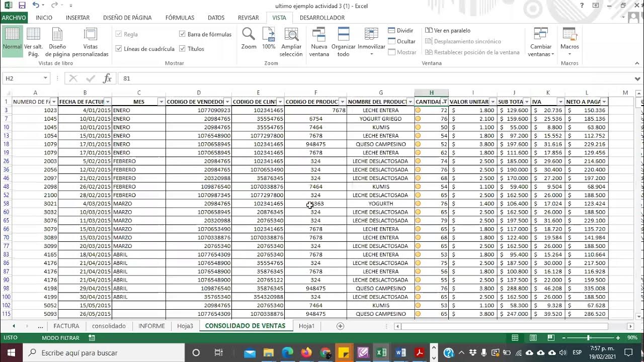Open Nueva ventana new window
This screenshot has height=362, width=644.
pos(319,42)
